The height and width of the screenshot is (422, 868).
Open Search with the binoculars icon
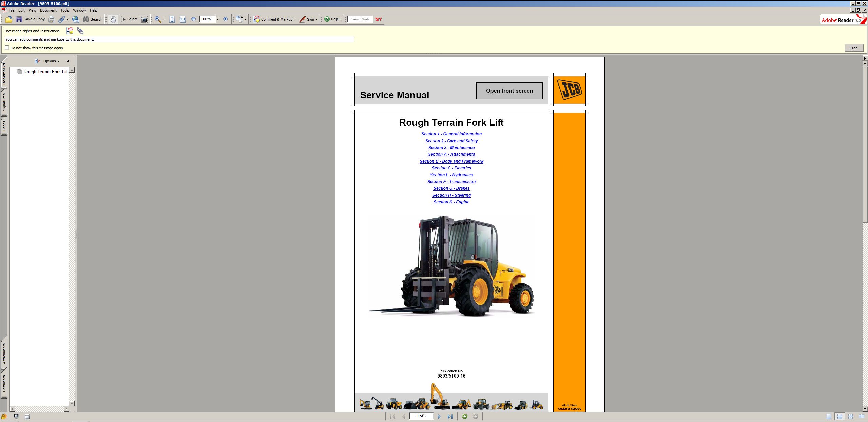pyautogui.click(x=85, y=19)
